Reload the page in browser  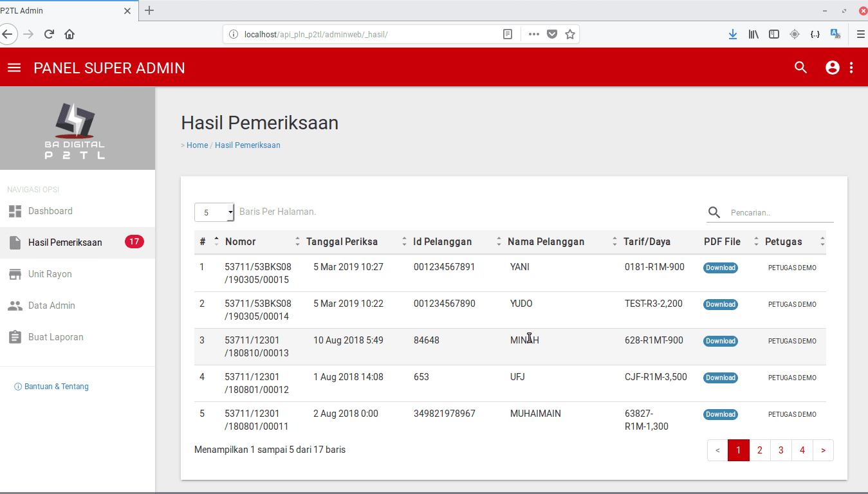(49, 34)
